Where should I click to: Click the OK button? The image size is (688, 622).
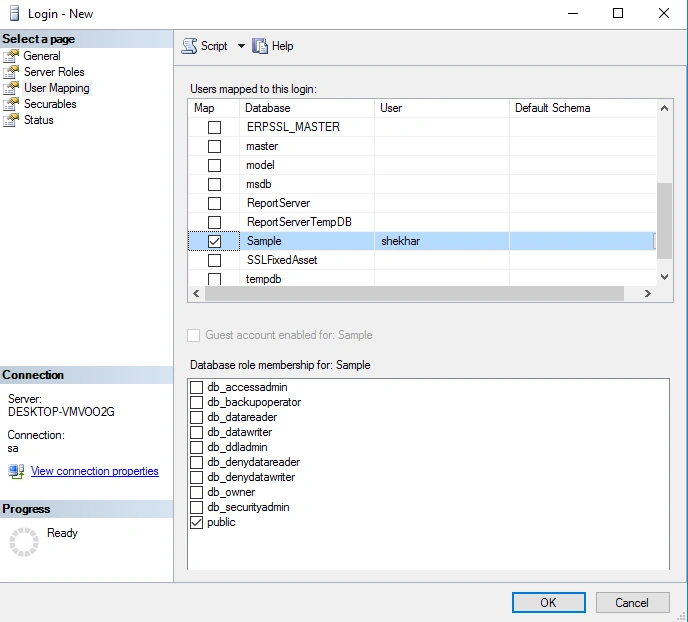[x=548, y=603]
